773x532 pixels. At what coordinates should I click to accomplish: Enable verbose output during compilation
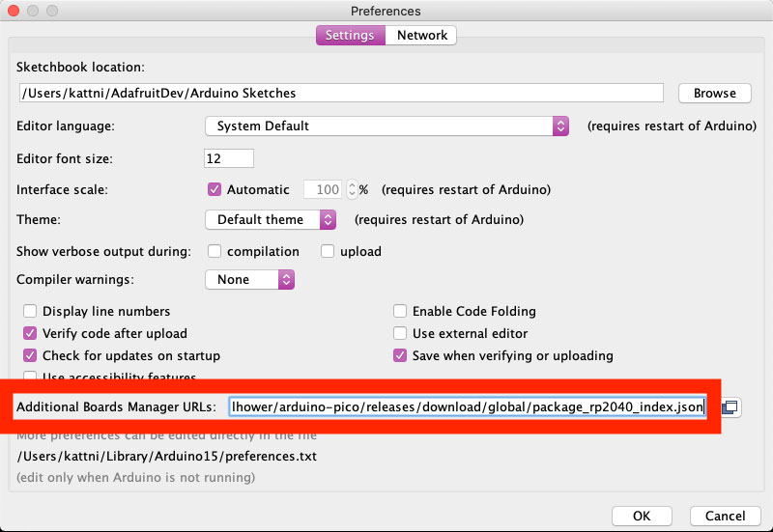coord(214,251)
